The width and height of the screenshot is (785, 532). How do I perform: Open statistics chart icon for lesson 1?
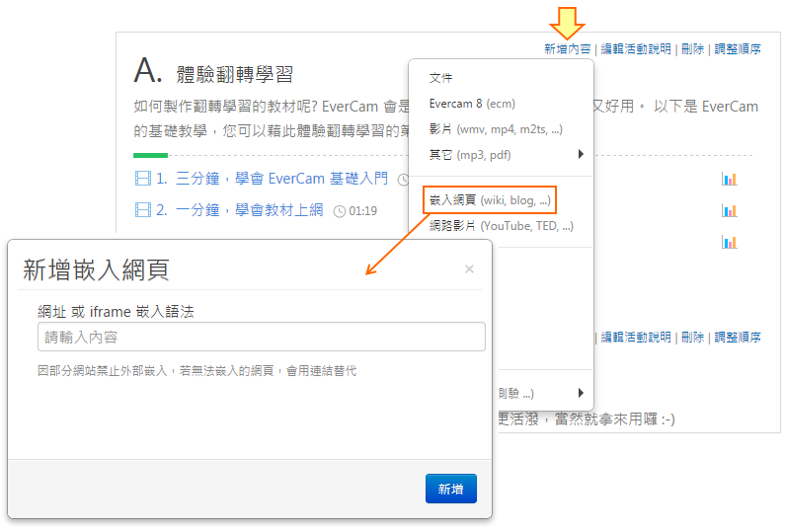pos(730,179)
